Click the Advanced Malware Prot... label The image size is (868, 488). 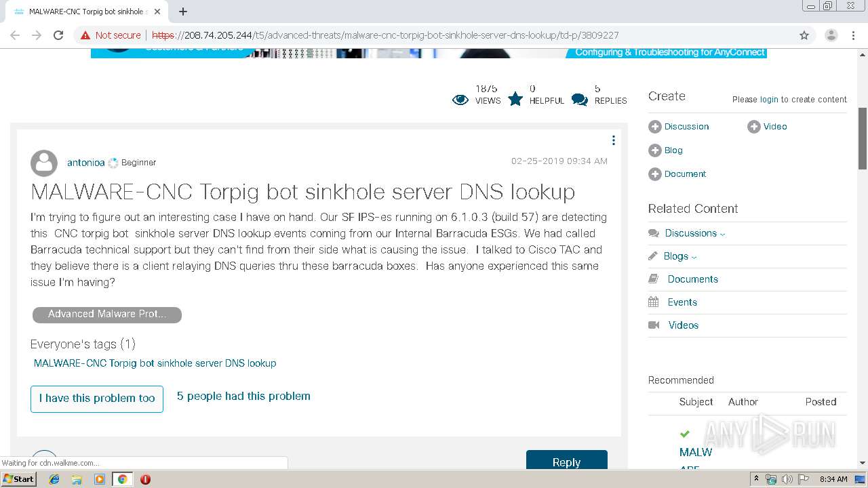[x=107, y=314]
